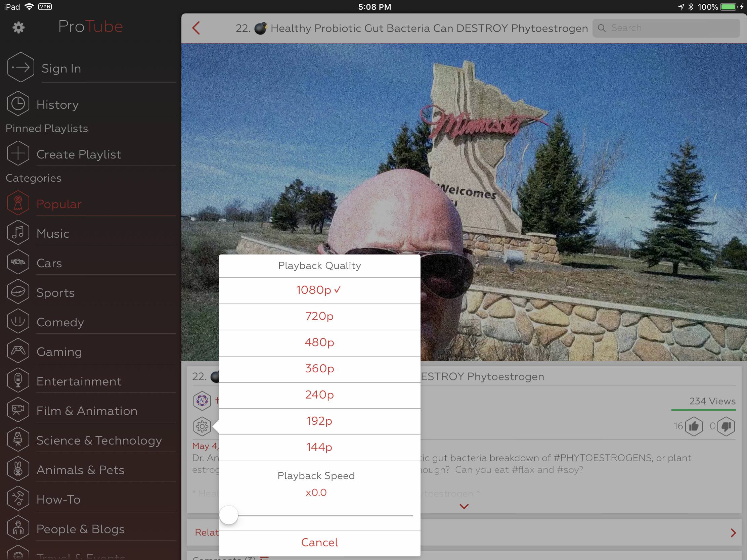Click the Cancel button

pyautogui.click(x=319, y=542)
